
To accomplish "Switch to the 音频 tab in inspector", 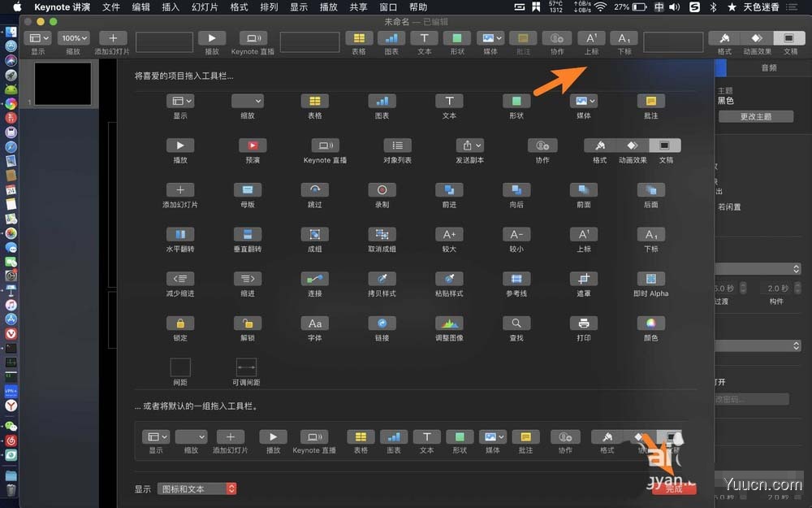I will [x=768, y=68].
